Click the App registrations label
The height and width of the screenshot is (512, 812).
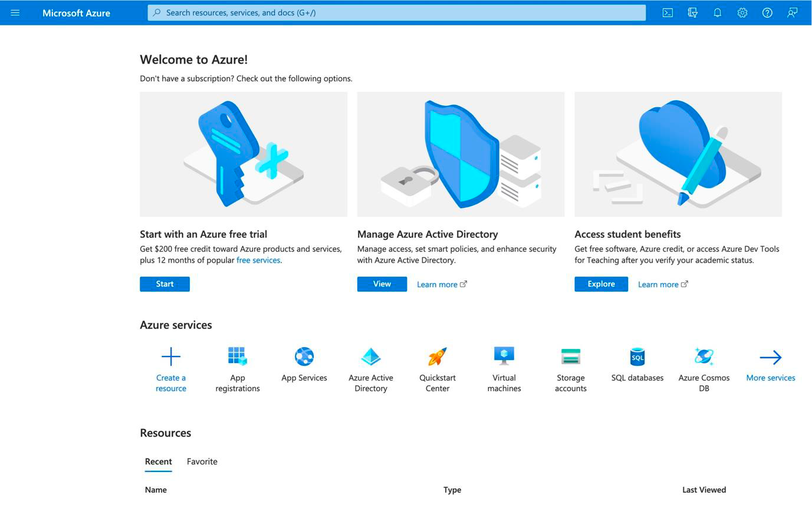coord(238,383)
